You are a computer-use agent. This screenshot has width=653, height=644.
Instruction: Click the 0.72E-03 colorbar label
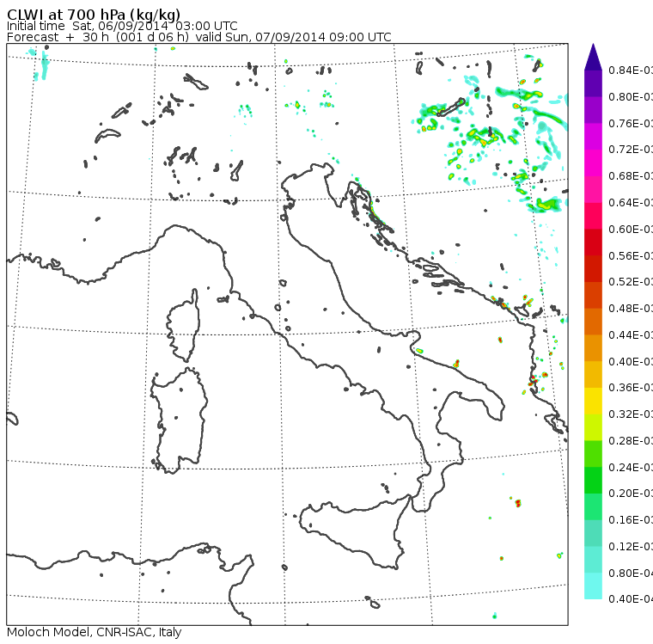point(631,150)
